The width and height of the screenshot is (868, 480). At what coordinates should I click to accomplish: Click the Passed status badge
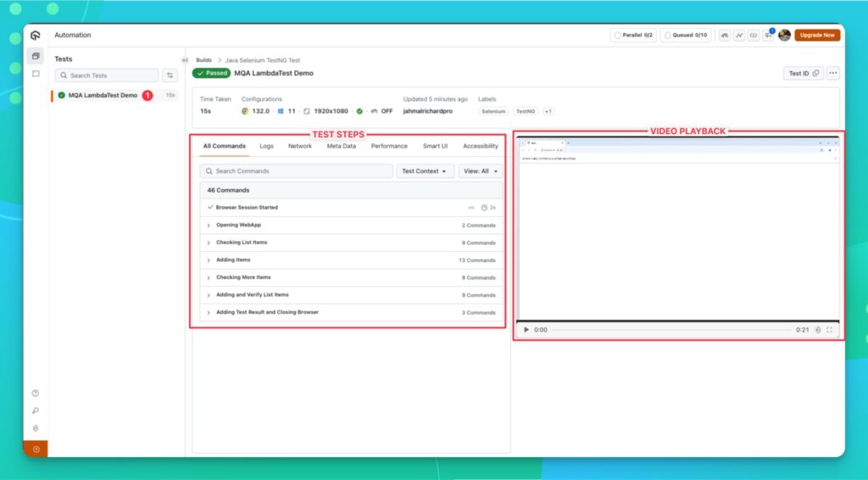(x=211, y=73)
